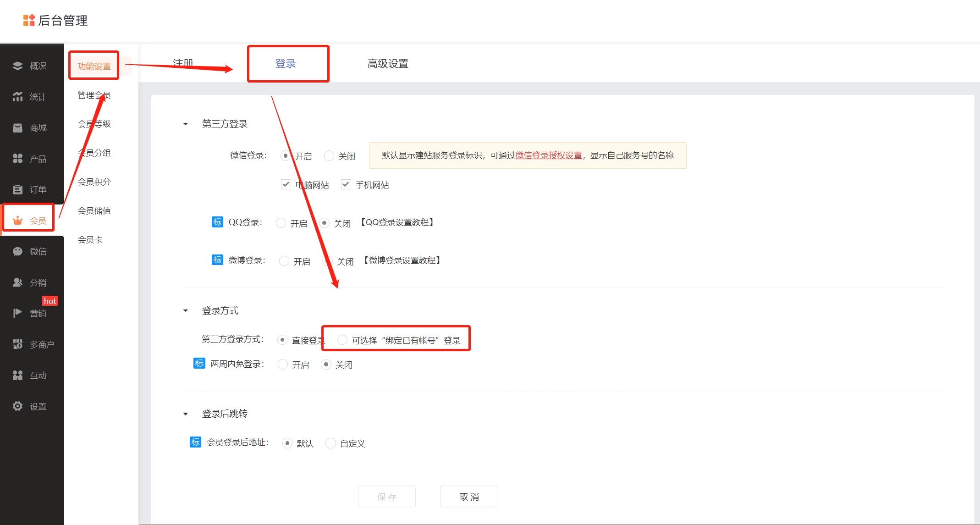
Task: Choose 可选择“绑定已有帐号”登录 radio option
Action: coord(342,340)
